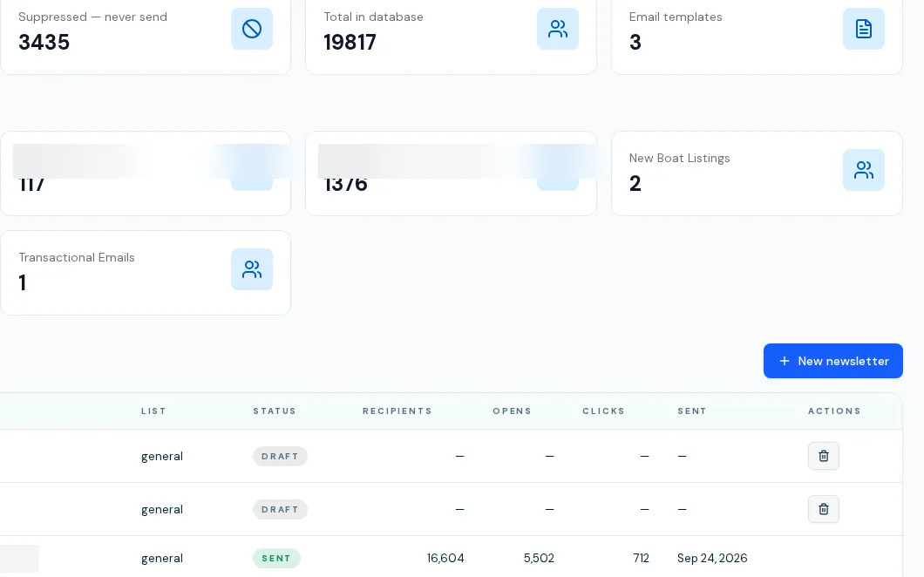Delete the first draft newsletter
Image resolution: width=924 pixels, height=577 pixels.
823,456
